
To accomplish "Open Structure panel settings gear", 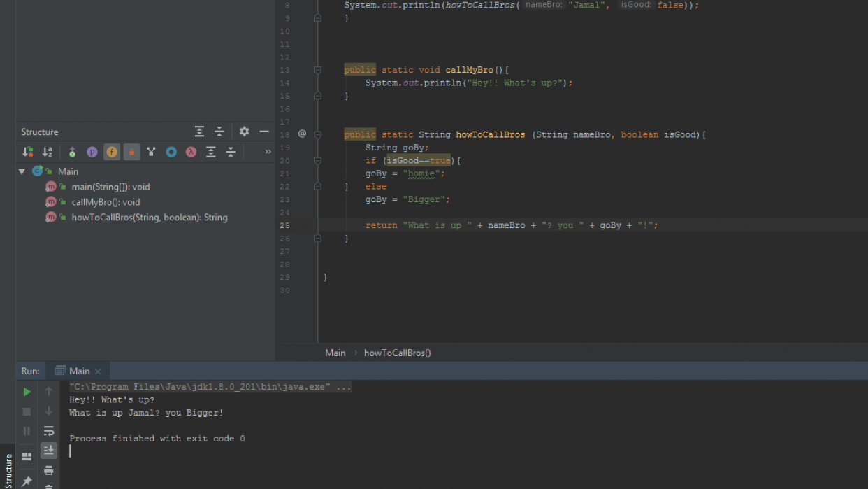I will coord(244,132).
